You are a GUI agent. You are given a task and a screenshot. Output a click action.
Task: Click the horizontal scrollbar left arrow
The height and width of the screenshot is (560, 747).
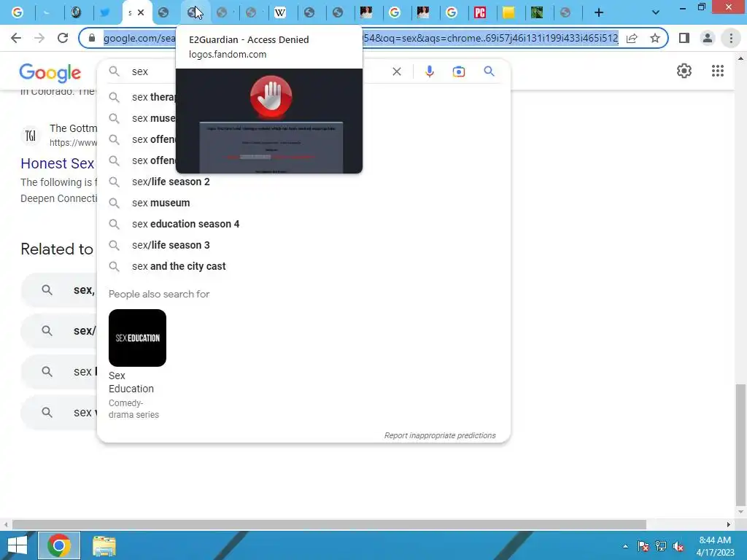6,524
